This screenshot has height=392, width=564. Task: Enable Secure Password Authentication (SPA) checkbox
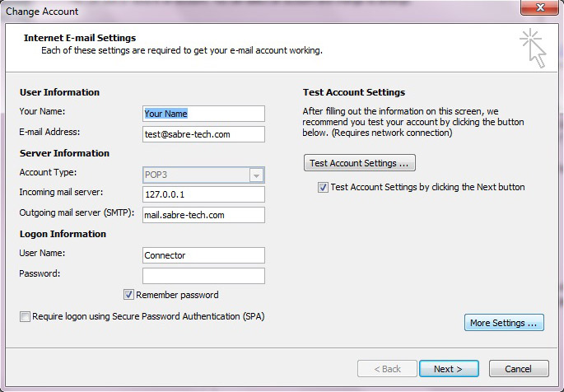[x=25, y=316]
